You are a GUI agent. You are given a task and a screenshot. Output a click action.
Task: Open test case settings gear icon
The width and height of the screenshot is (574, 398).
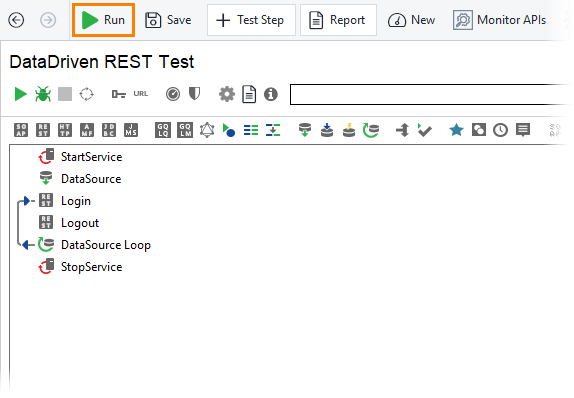click(227, 94)
